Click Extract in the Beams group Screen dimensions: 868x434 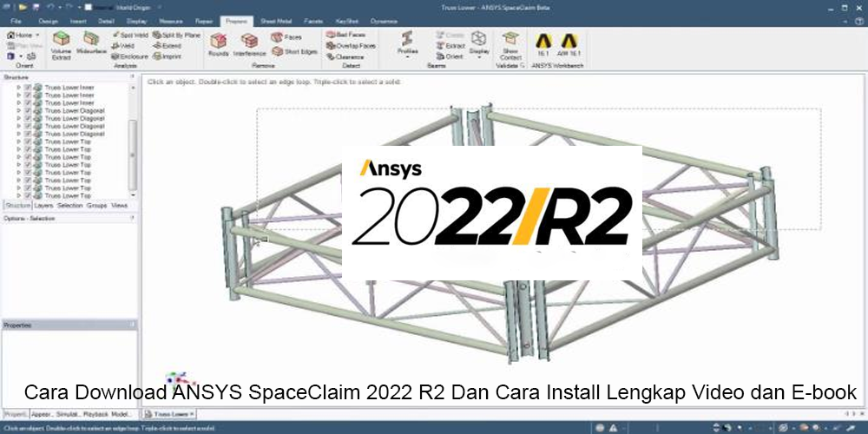coord(450,45)
